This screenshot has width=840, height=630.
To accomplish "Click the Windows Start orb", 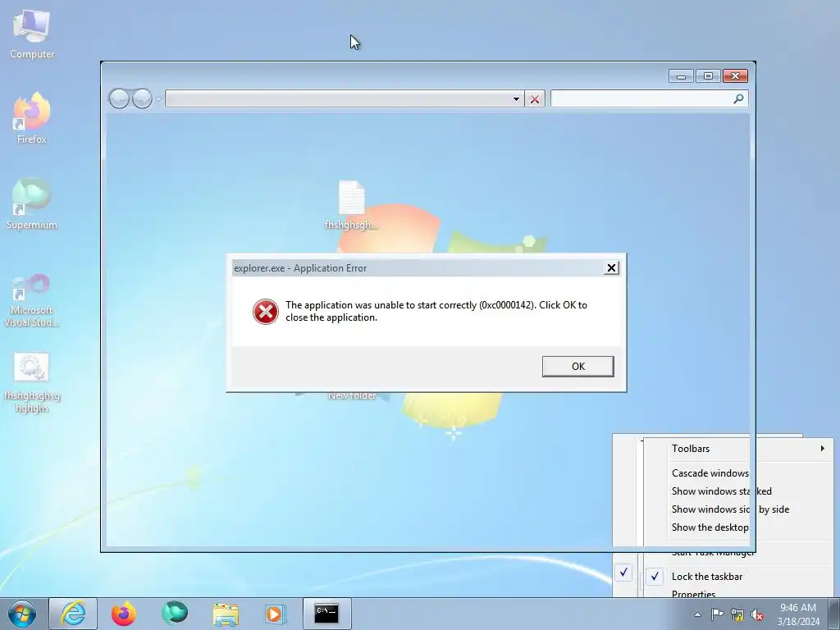I will pyautogui.click(x=22, y=614).
